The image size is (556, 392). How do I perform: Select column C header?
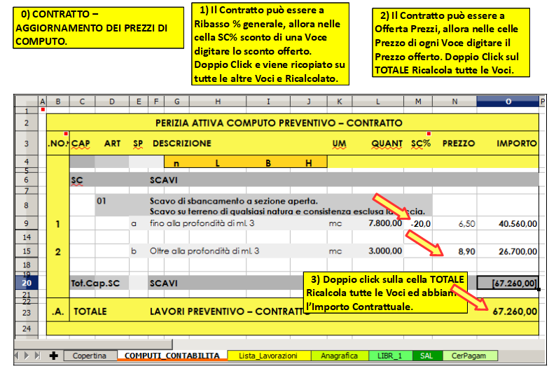pyautogui.click(x=82, y=101)
